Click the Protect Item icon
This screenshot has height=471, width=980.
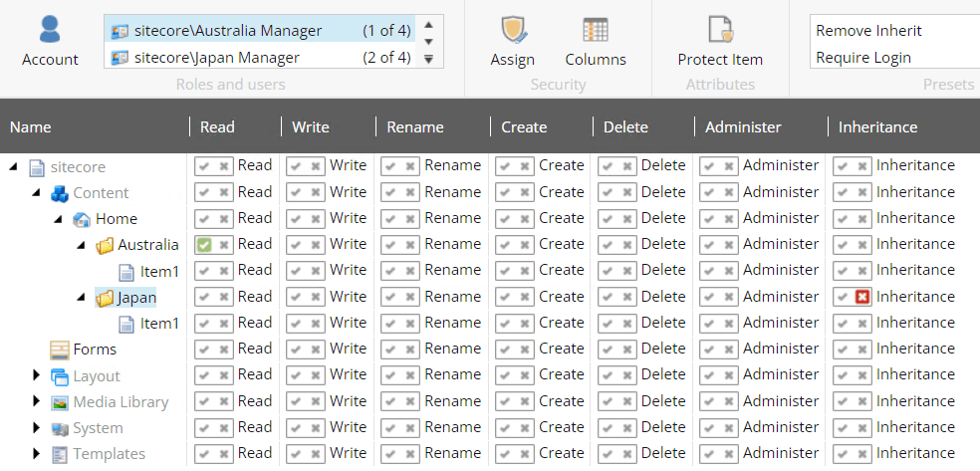coord(720,29)
